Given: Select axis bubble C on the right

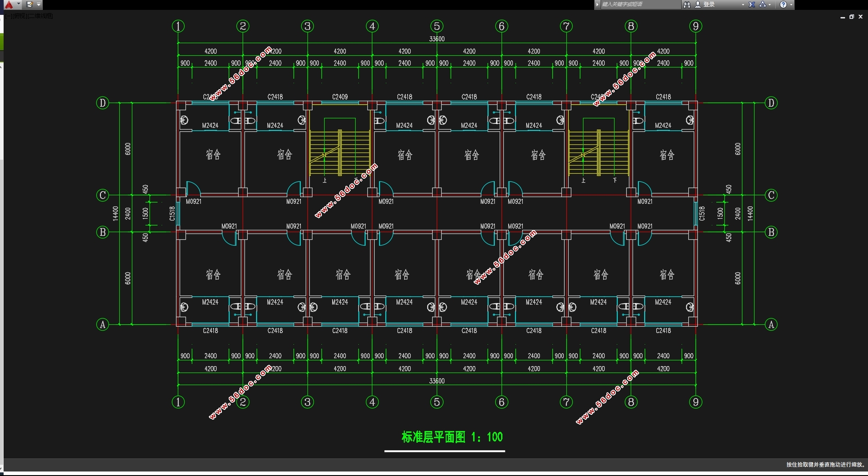Looking at the screenshot, I should click(771, 195).
